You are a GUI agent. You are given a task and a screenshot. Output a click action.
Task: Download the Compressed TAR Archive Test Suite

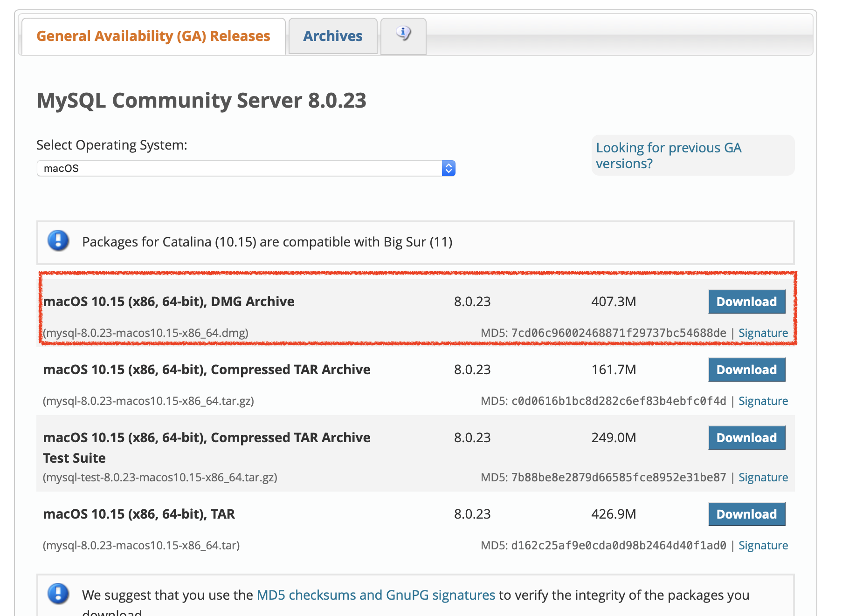[x=746, y=438]
